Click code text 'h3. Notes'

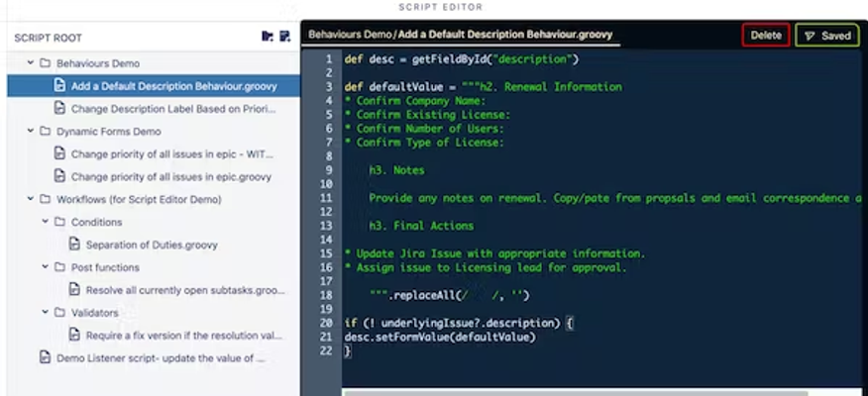click(x=397, y=170)
